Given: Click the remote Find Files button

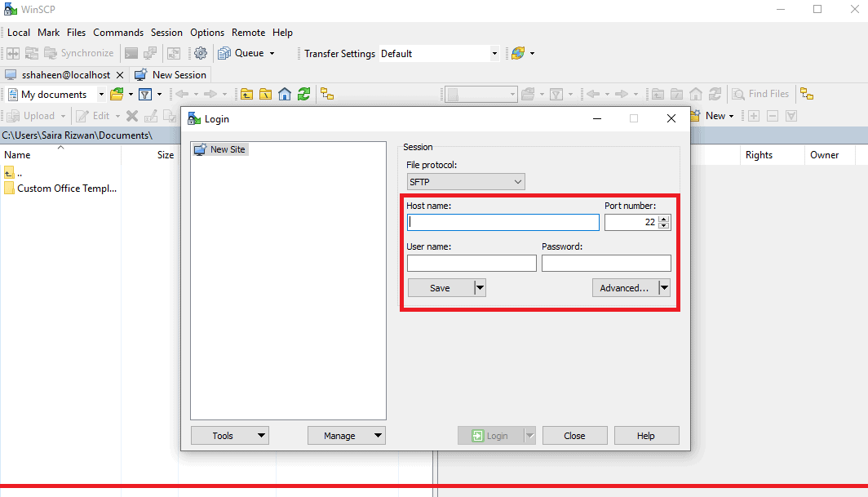Looking at the screenshot, I should pos(760,94).
